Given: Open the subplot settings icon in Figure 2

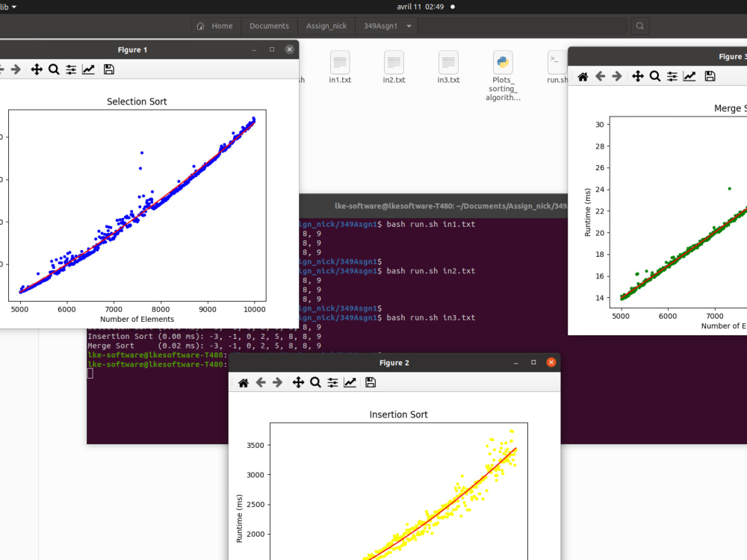Looking at the screenshot, I should click(x=332, y=382).
